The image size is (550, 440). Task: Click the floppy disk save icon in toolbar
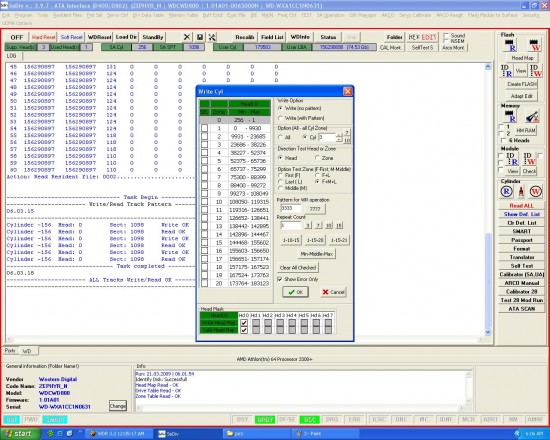point(200,37)
